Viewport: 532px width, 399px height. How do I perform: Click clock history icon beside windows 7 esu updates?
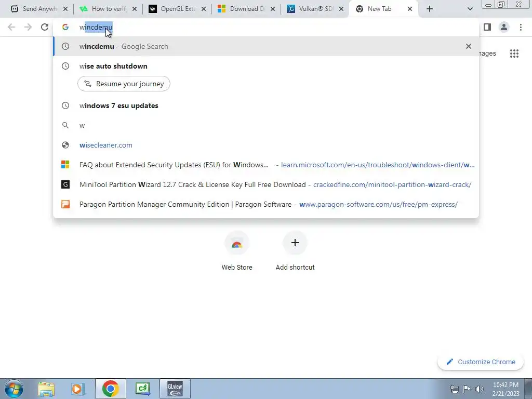point(65,105)
